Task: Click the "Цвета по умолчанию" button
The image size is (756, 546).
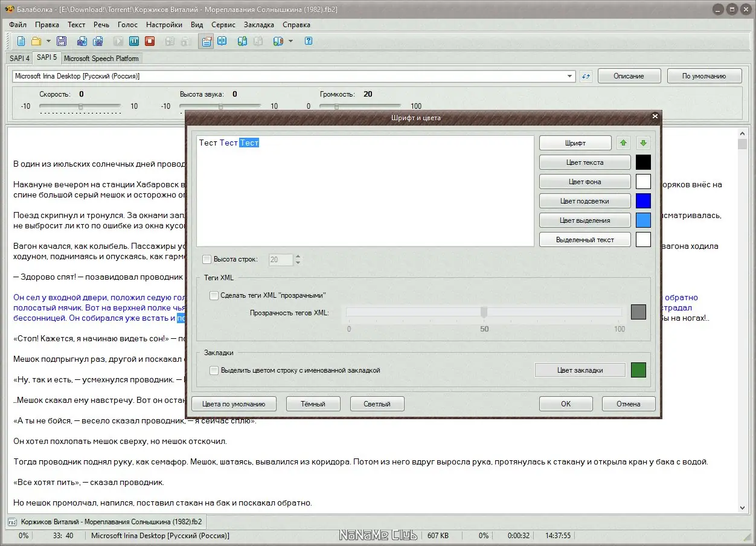Action: (x=234, y=404)
